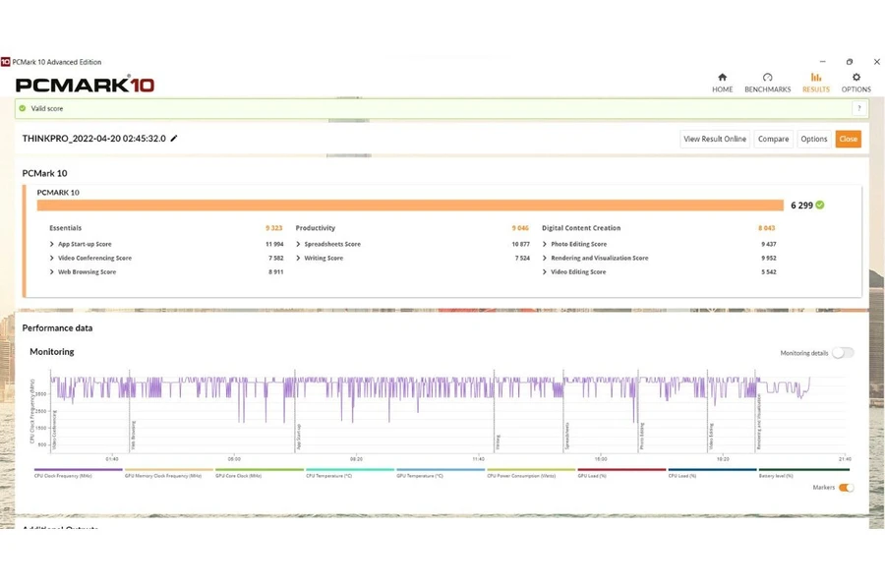The height and width of the screenshot is (588, 885).
Task: Toggle the Monitoring details switch
Action: click(843, 353)
